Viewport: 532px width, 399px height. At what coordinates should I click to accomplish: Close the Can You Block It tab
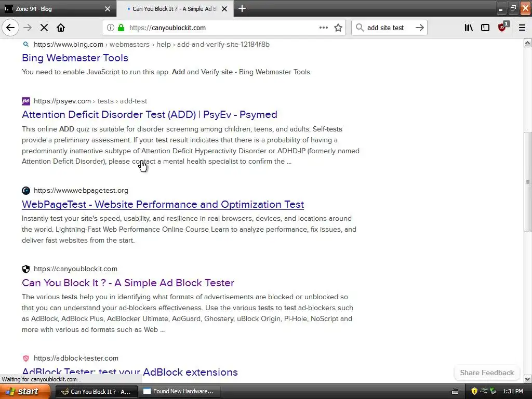pos(224,9)
